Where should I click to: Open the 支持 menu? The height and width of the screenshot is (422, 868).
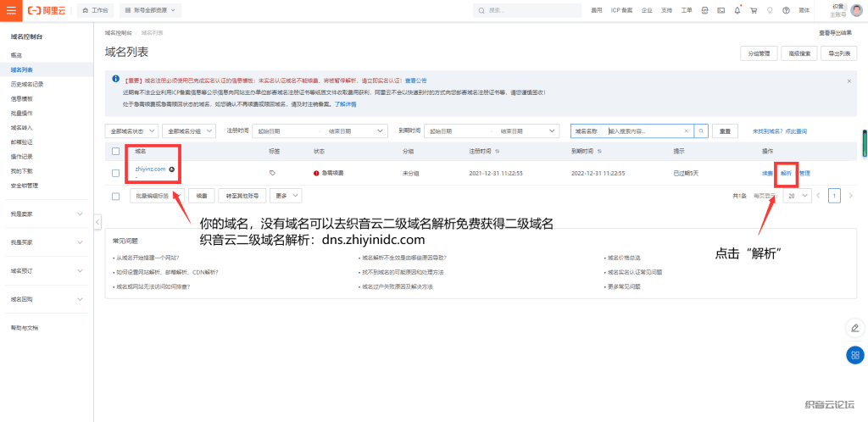point(666,10)
